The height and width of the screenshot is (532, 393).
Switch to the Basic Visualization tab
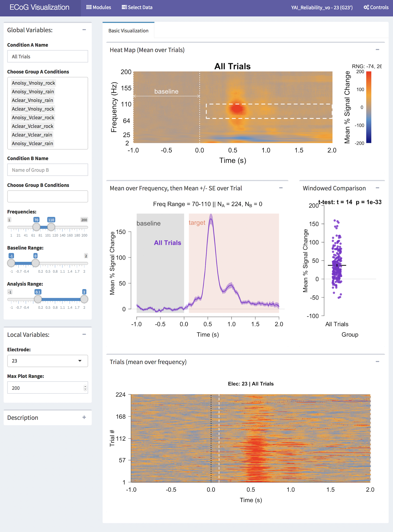point(128,31)
